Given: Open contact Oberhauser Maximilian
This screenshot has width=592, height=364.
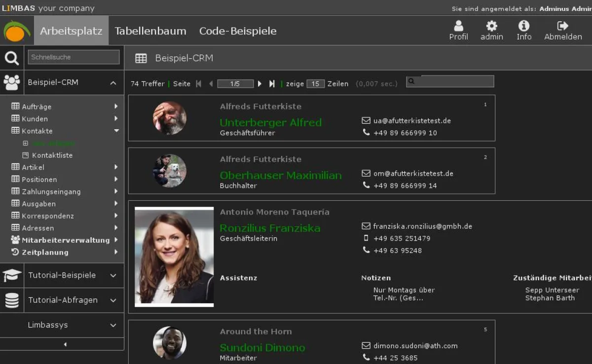Looking at the screenshot, I should 281,175.
